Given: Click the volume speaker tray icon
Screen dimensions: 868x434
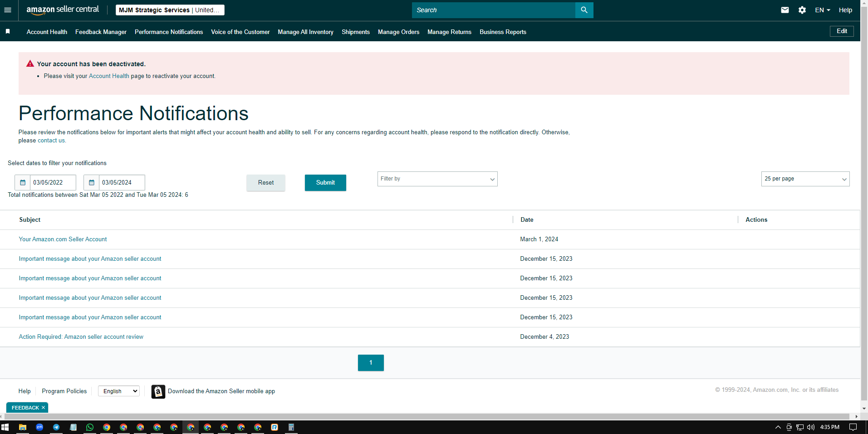Looking at the screenshot, I should coord(811,427).
